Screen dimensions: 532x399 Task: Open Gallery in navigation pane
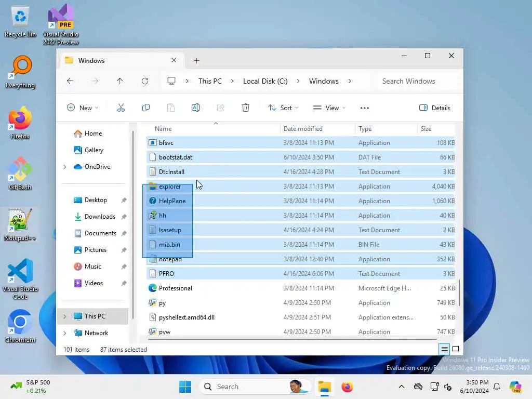(x=94, y=150)
